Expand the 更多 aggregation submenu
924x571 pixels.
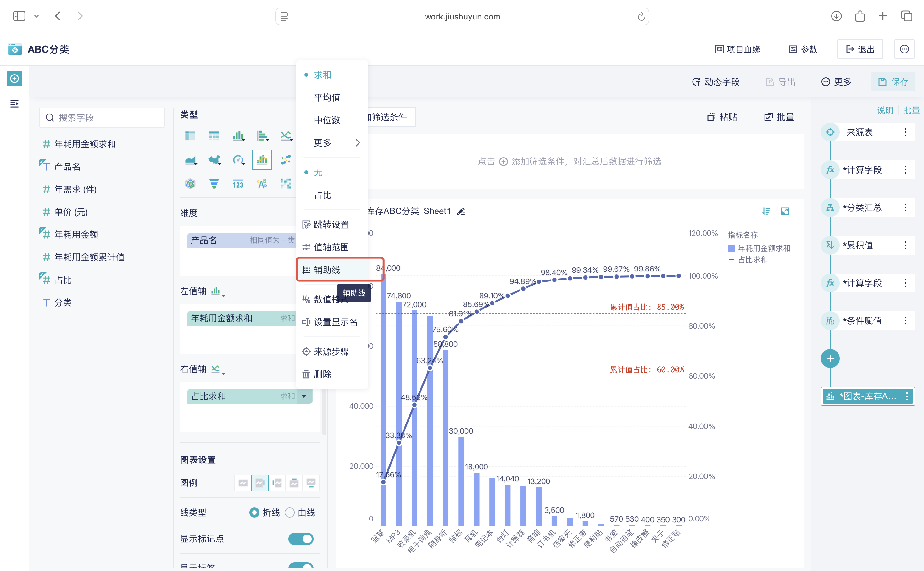click(322, 143)
